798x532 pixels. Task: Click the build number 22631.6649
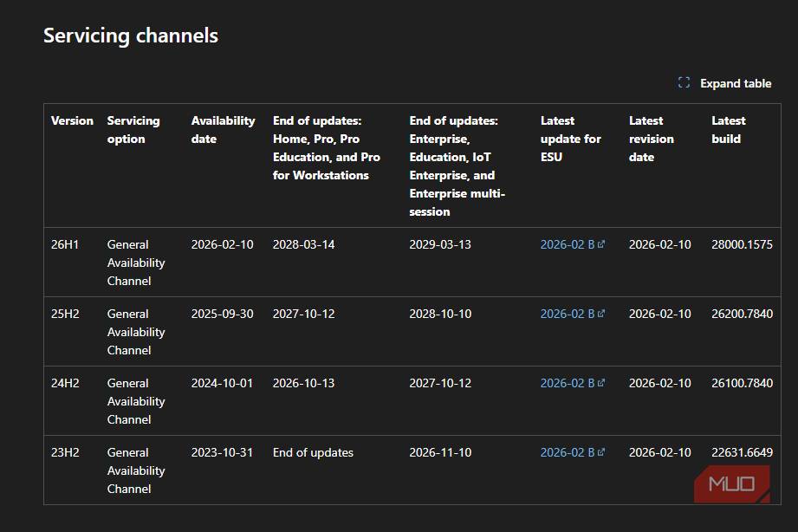click(742, 452)
